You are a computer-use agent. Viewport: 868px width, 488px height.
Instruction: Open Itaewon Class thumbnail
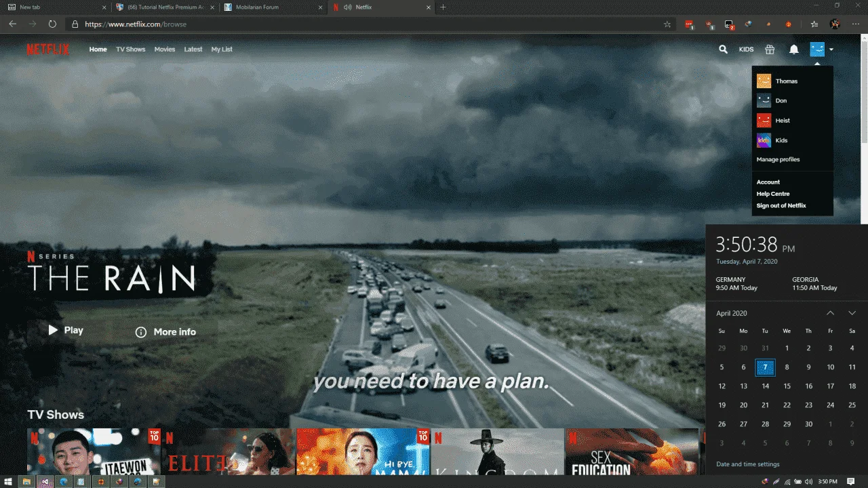(94, 451)
